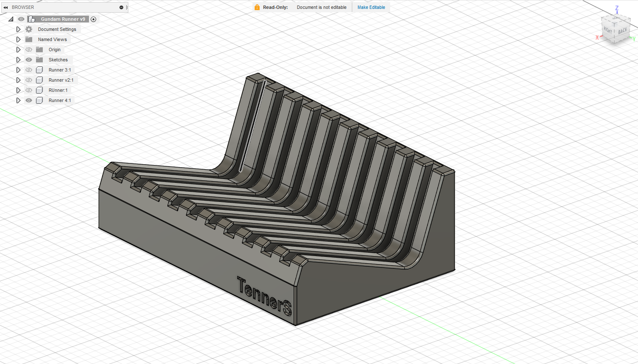The image size is (638, 364).
Task: Click the BROWSER panel title text
Action: 23,7
